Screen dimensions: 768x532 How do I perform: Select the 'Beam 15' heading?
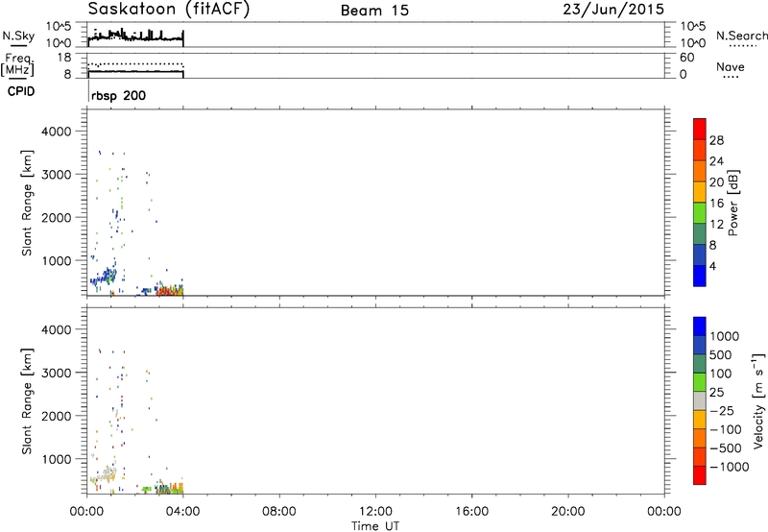point(374,11)
